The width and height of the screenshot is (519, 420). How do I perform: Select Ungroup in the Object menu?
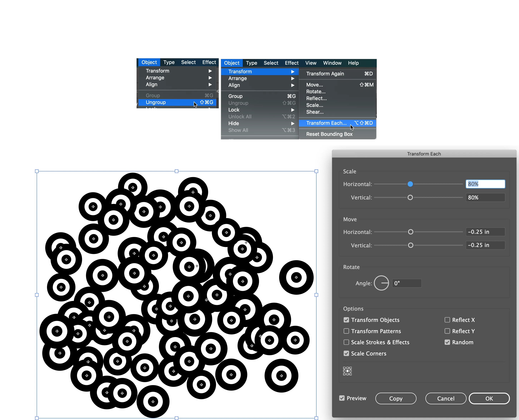(x=156, y=102)
